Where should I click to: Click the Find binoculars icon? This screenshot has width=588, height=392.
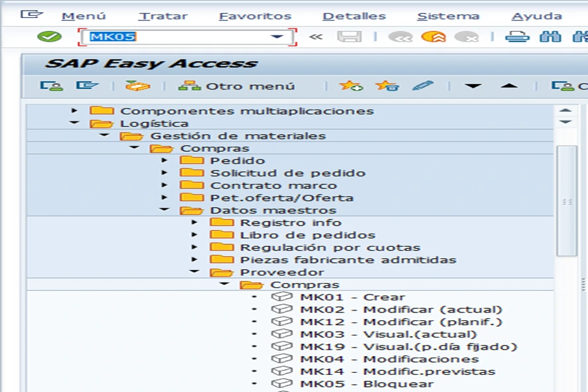coord(550,36)
